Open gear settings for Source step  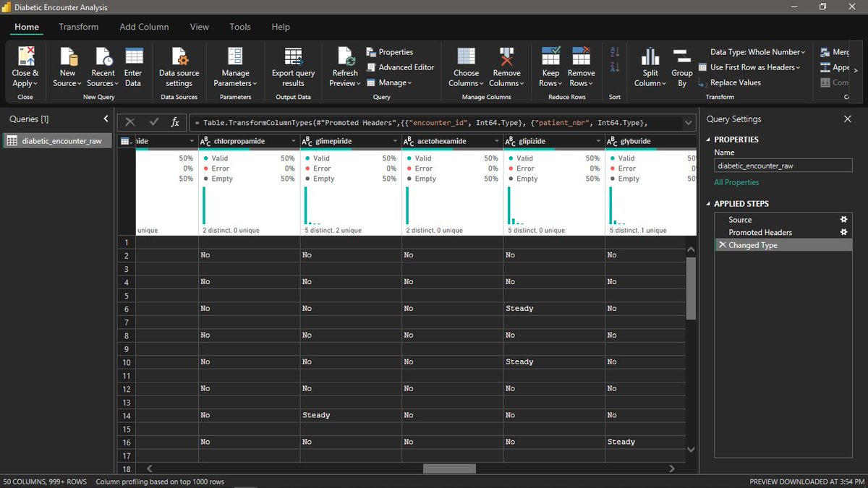(843, 219)
